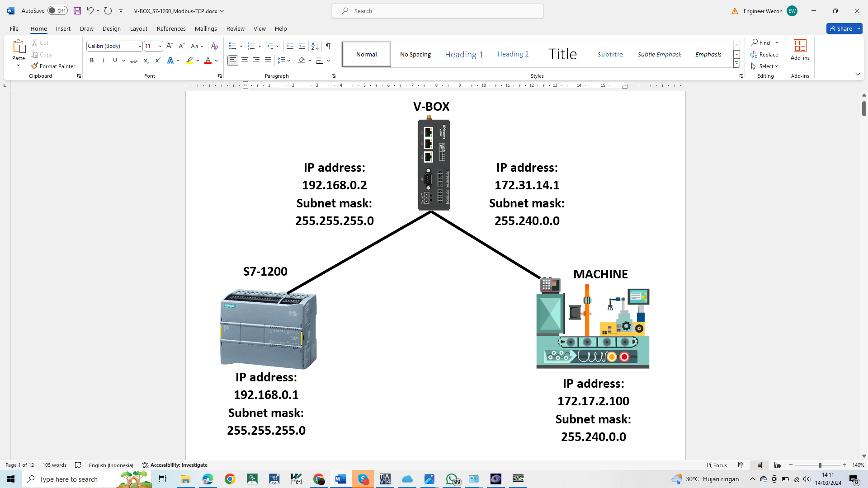Toggle Focus mode in status bar
This screenshot has width=868, height=488.
point(717,465)
